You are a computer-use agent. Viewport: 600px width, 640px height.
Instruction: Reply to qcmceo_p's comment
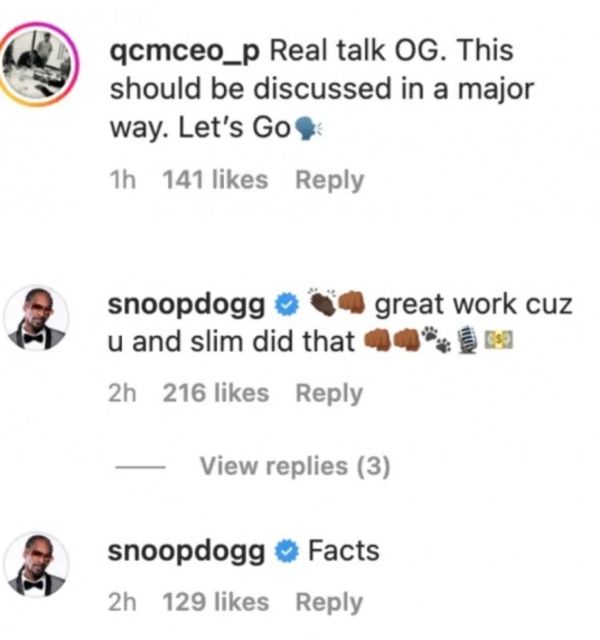click(329, 180)
